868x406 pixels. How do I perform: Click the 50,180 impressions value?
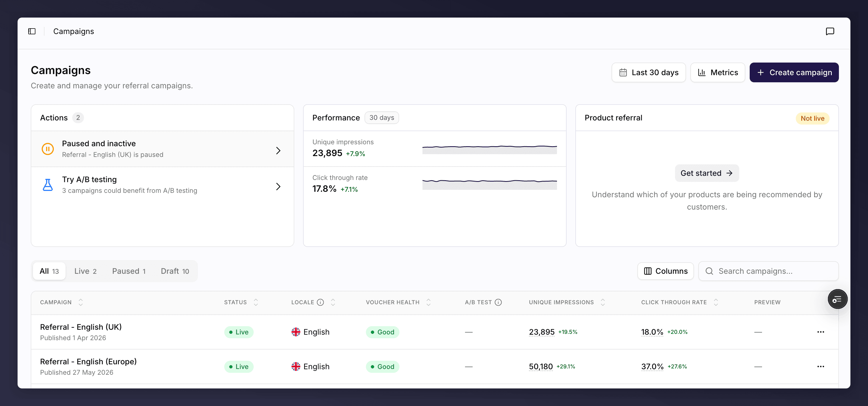[541, 366]
